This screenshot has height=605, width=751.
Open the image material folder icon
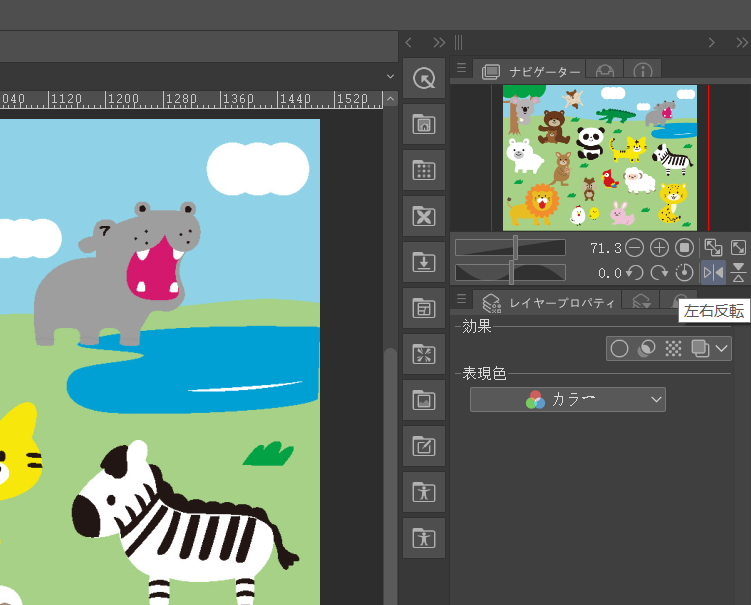423,401
